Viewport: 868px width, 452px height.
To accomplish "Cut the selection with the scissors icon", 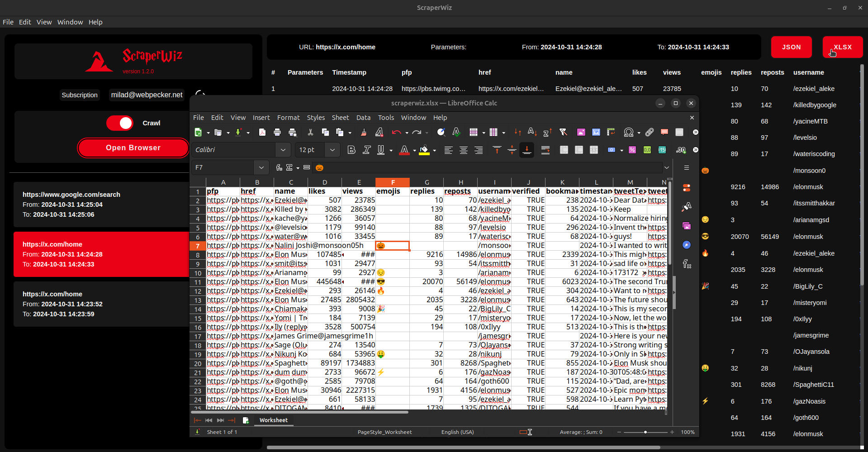I will 310,132.
